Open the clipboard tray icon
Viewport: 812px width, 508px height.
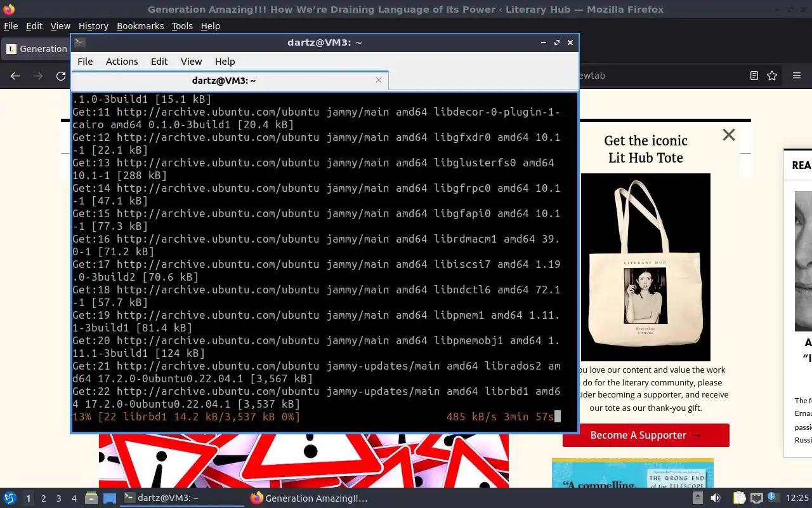(739, 498)
